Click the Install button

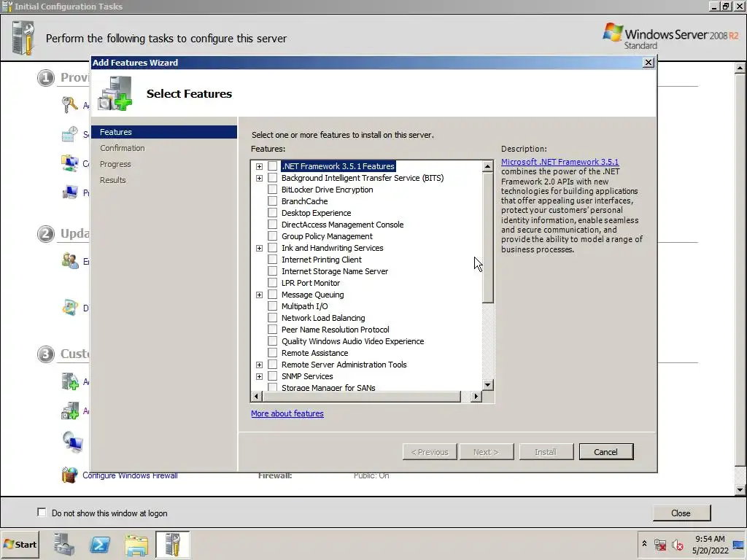[546, 452]
